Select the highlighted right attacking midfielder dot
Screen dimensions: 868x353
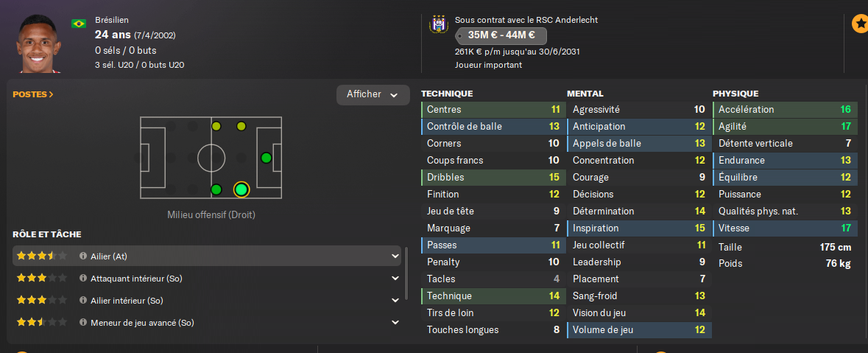(x=241, y=189)
